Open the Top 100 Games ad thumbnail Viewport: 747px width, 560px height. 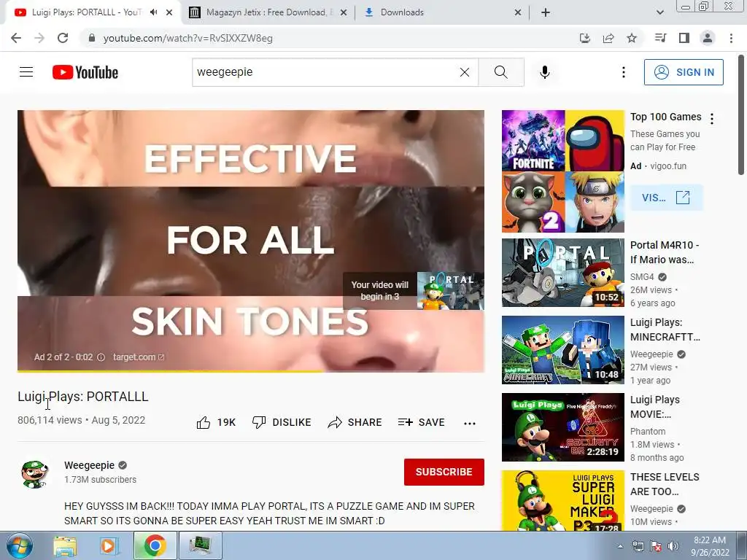pyautogui.click(x=562, y=171)
